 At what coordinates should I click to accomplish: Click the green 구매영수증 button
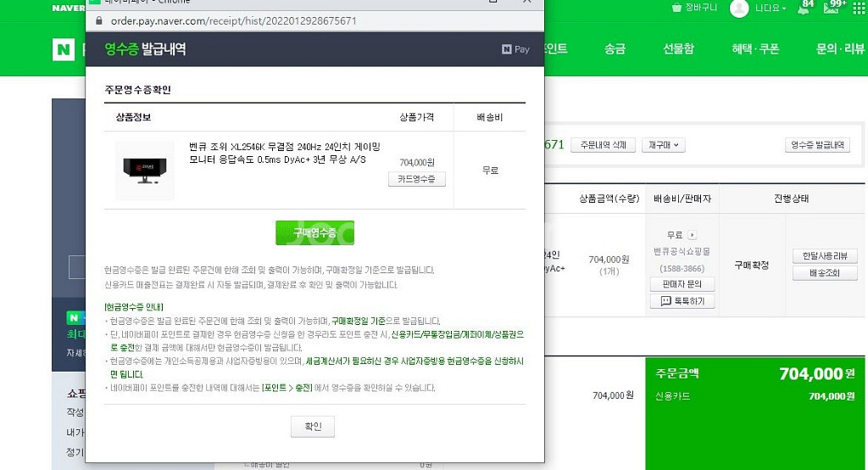(314, 232)
